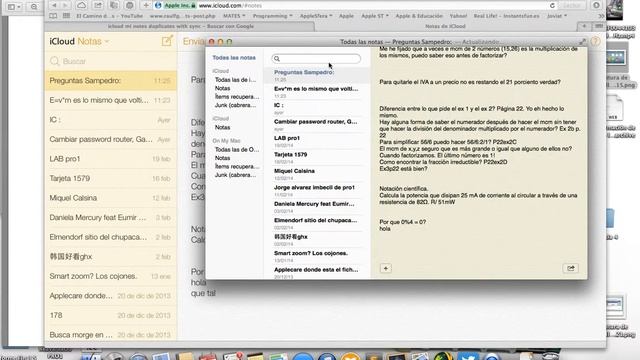This screenshot has width=640, height=360.
Task: Expand the MATES bookmarks folder
Action: point(234,16)
